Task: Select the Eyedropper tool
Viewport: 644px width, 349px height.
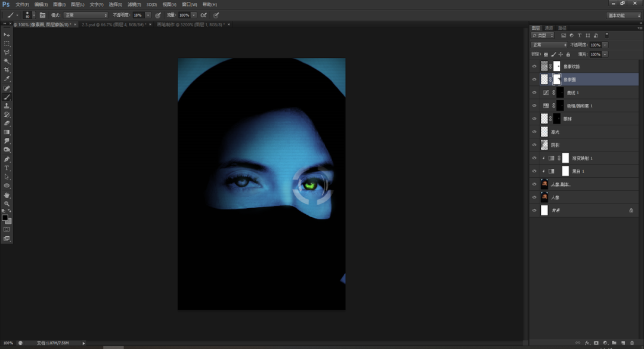Action: 7,79
